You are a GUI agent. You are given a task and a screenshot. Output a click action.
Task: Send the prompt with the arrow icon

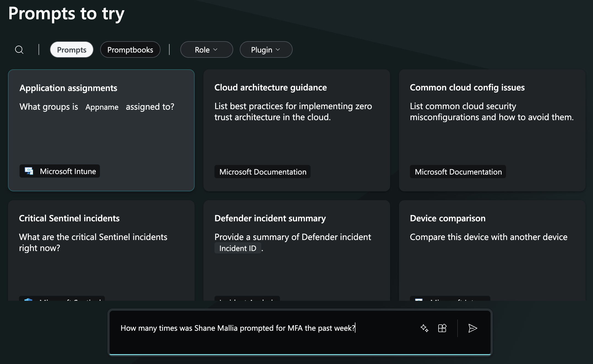click(472, 328)
